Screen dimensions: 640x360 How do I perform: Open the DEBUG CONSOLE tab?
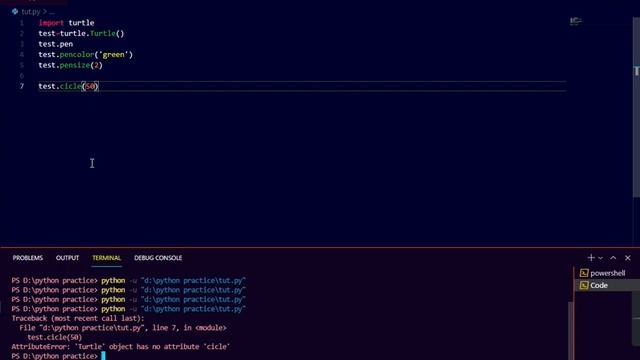click(x=158, y=258)
